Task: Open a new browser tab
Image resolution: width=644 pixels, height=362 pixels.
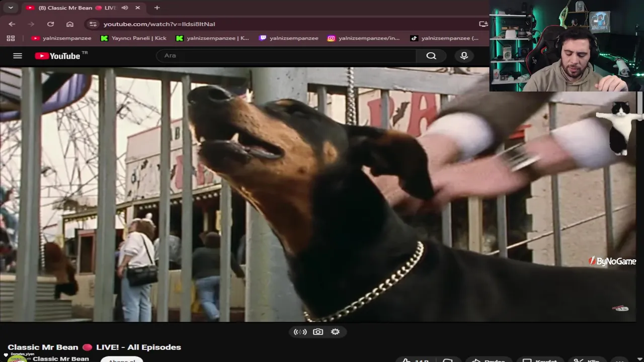Action: [157, 8]
